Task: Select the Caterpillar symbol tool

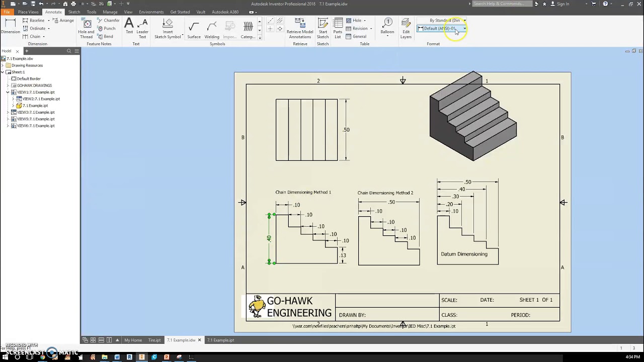Action: (248, 29)
